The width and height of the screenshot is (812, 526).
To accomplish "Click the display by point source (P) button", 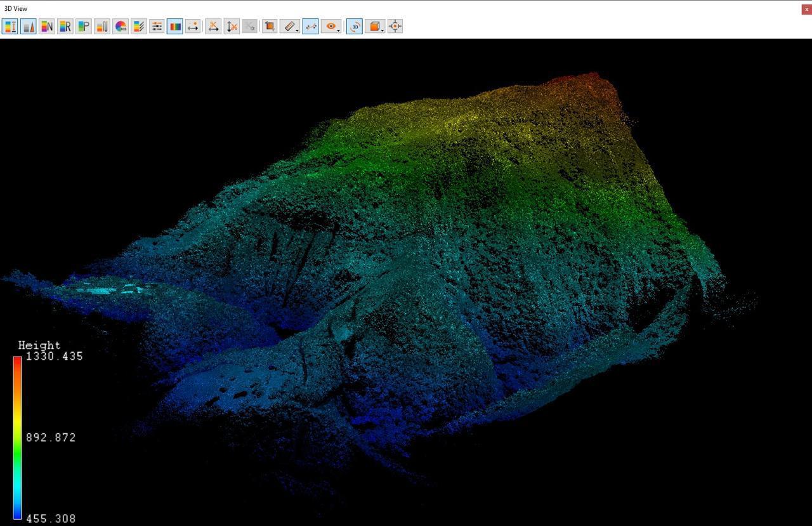I will (x=84, y=26).
